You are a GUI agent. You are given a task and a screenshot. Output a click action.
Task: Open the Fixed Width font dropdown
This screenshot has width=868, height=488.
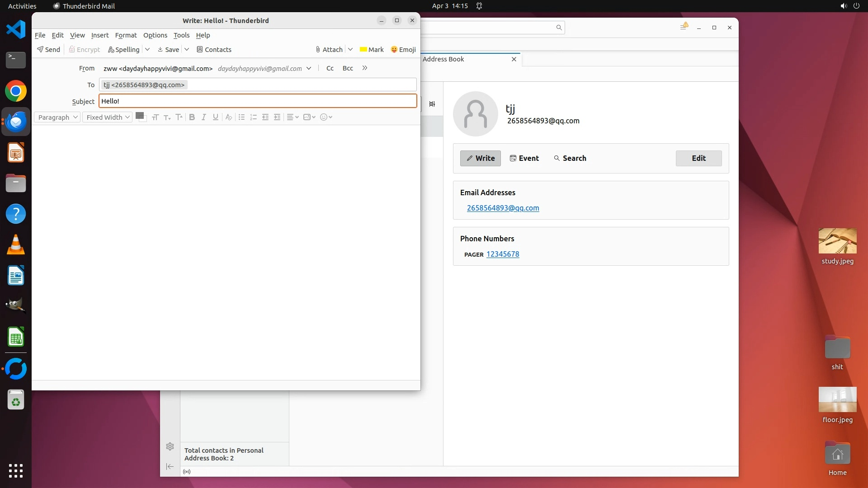(x=108, y=117)
